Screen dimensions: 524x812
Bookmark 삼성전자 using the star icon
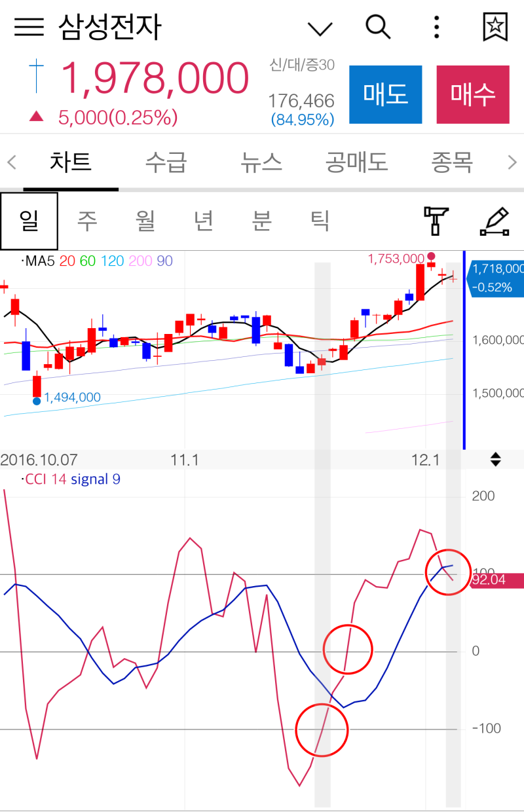point(495,28)
